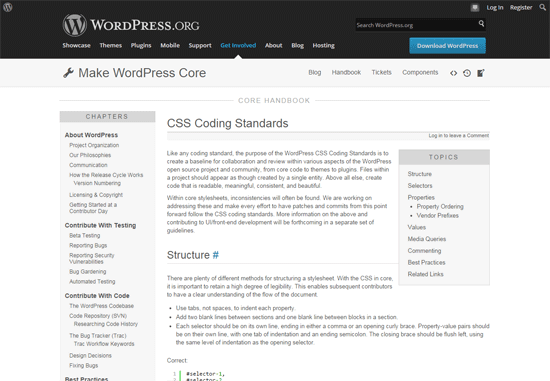
Task: Open Design Decisions chapter
Action: click(x=90, y=356)
